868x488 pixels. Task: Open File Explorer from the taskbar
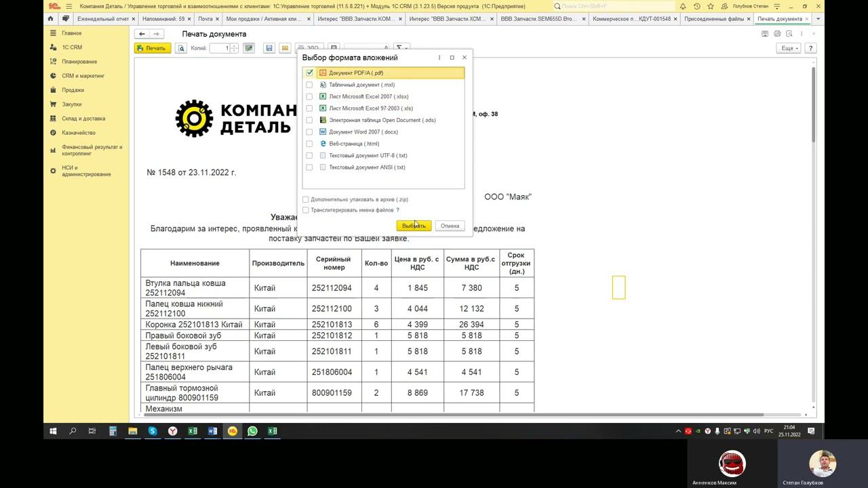pyautogui.click(x=133, y=431)
